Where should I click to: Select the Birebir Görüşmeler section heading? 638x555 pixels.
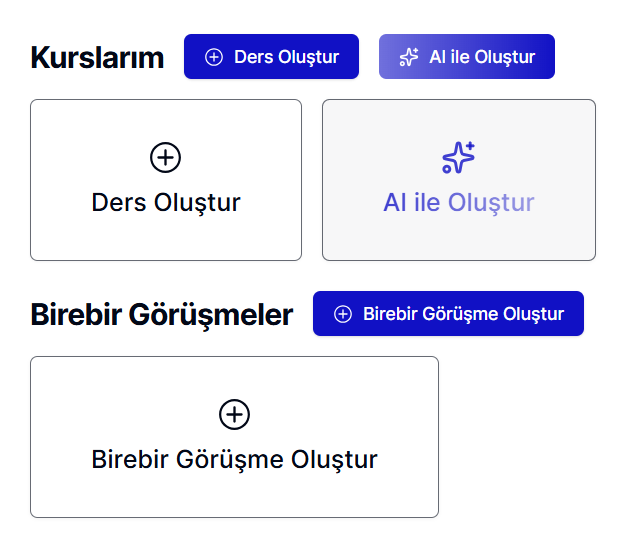pos(162,315)
